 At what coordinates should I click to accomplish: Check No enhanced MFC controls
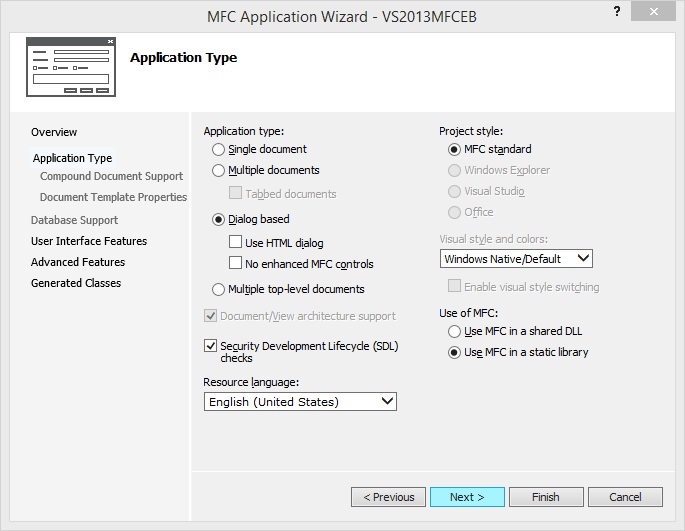pyautogui.click(x=236, y=264)
